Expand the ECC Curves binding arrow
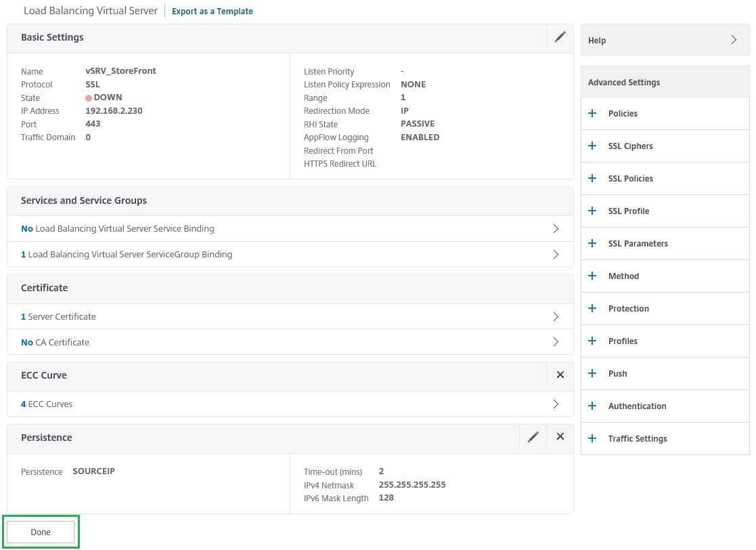The height and width of the screenshot is (550, 756). tap(556, 404)
